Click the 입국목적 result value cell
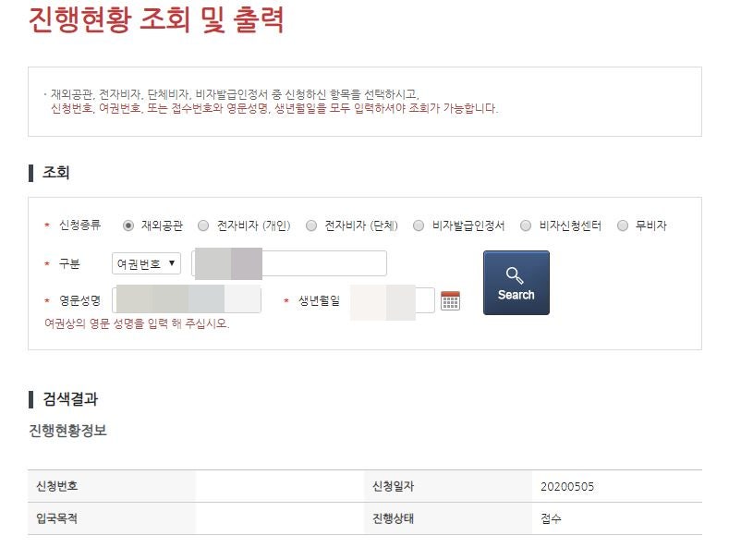 point(280,518)
